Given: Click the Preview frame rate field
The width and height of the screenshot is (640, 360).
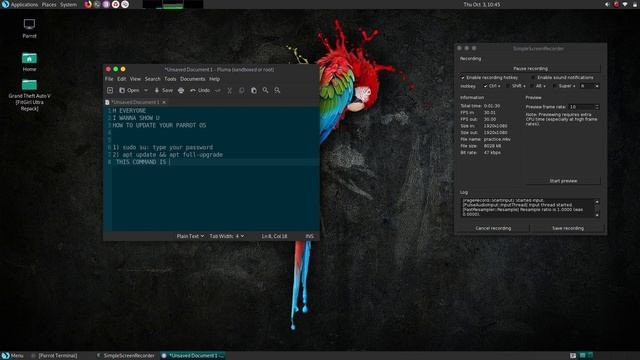Looking at the screenshot, I should pos(581,107).
